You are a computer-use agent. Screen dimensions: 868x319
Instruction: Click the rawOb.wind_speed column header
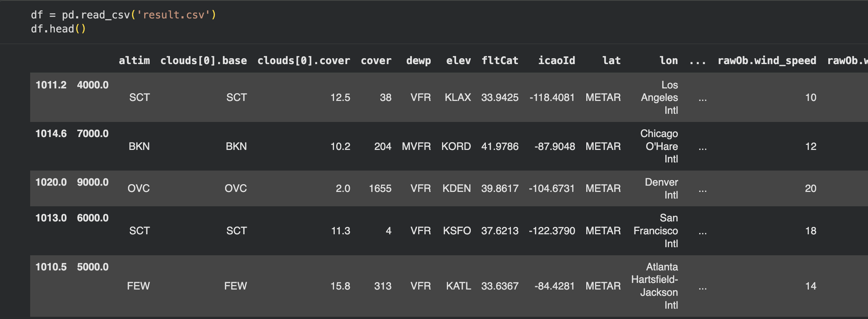tap(767, 60)
